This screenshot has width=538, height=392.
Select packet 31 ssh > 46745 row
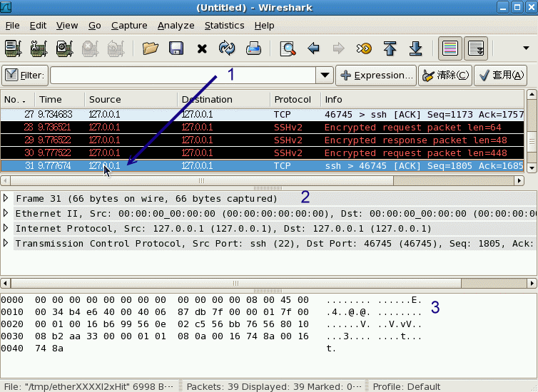(x=263, y=166)
